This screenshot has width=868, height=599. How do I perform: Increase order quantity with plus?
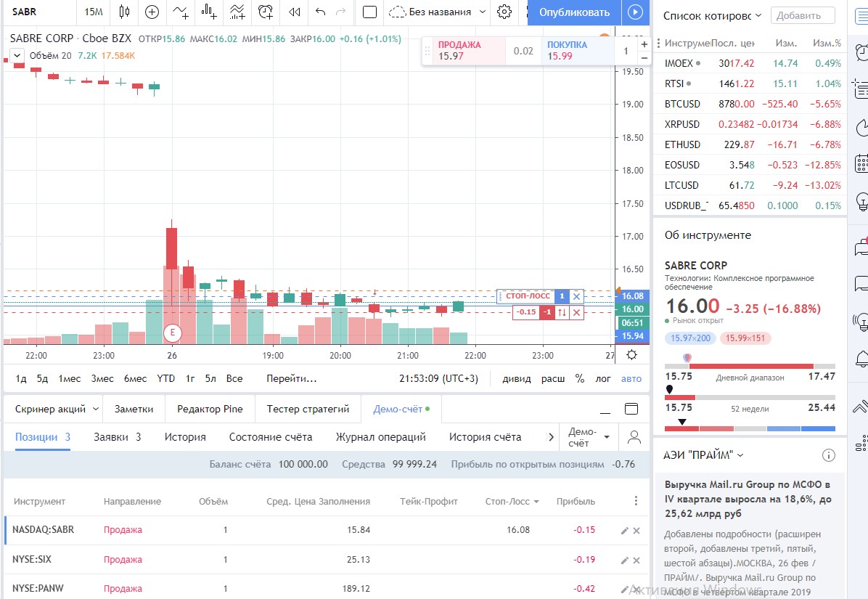pyautogui.click(x=644, y=44)
